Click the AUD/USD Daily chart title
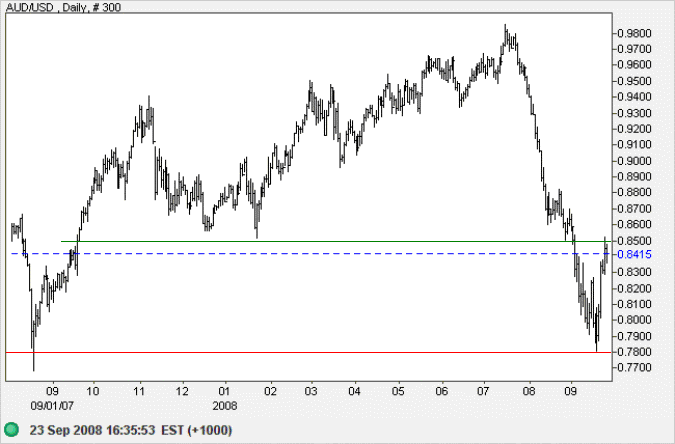The height and width of the screenshot is (444, 675). pyautogui.click(x=63, y=7)
